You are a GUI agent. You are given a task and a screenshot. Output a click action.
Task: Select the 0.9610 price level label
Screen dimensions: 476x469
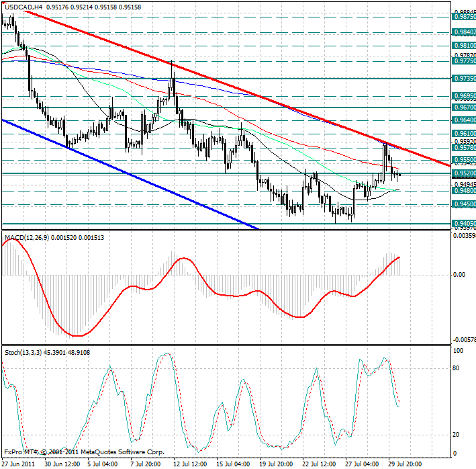tap(465, 134)
